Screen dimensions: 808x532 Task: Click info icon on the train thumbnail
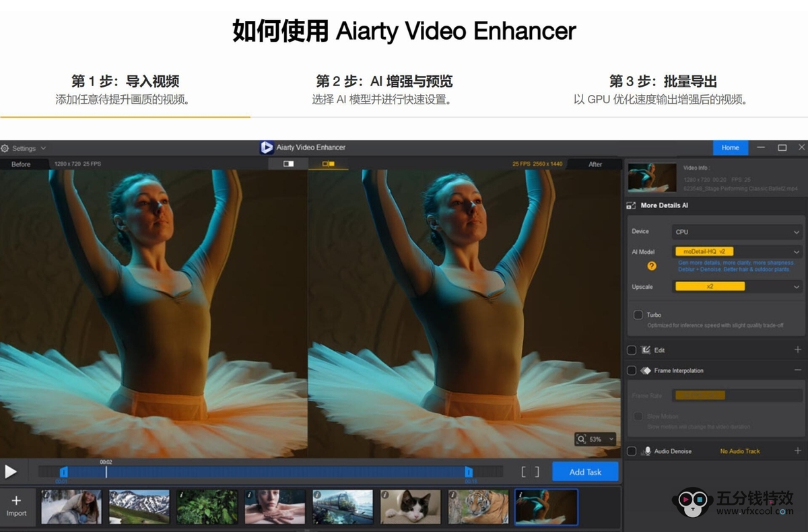click(x=317, y=495)
